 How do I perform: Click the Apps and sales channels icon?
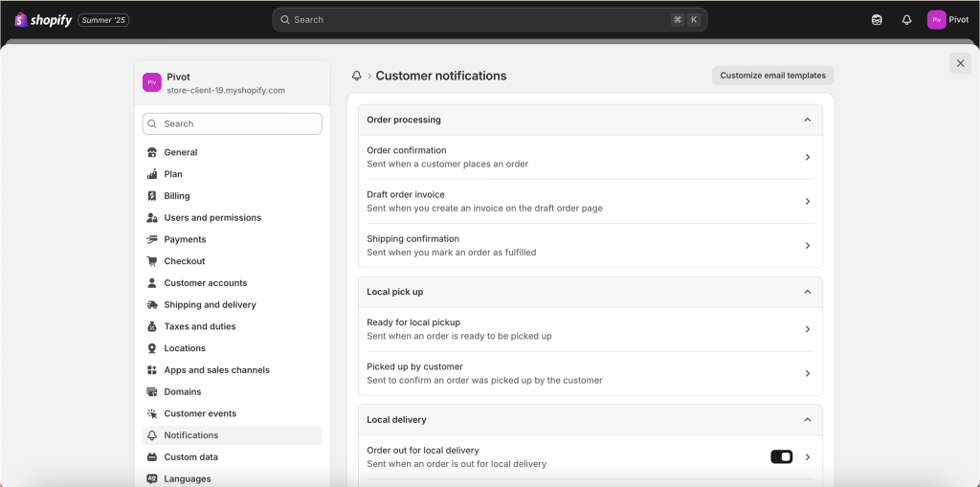point(152,370)
